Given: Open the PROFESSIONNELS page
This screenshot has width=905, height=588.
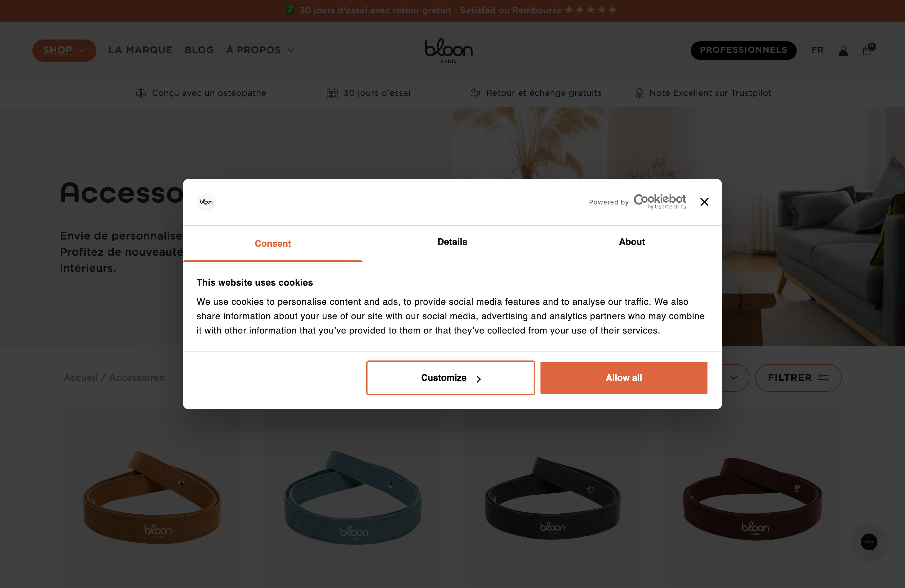Looking at the screenshot, I should (x=743, y=50).
